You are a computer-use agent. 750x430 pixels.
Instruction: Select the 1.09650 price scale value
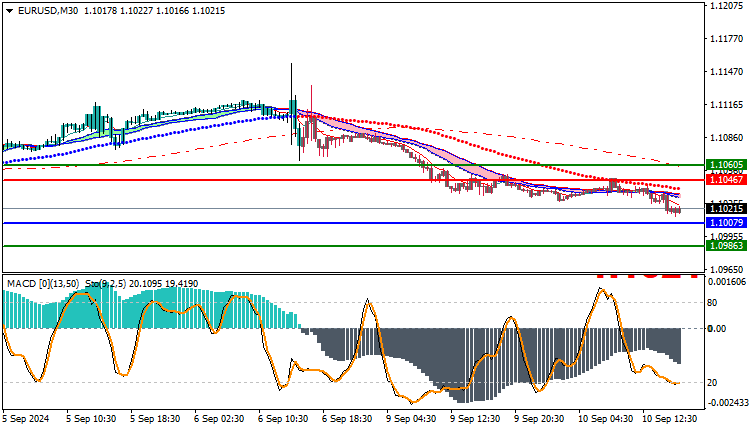click(x=727, y=270)
